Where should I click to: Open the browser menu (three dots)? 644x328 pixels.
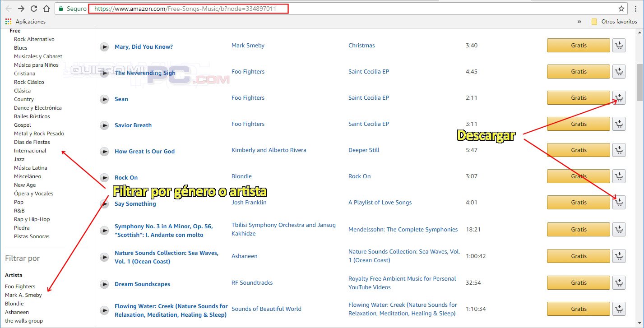[636, 9]
